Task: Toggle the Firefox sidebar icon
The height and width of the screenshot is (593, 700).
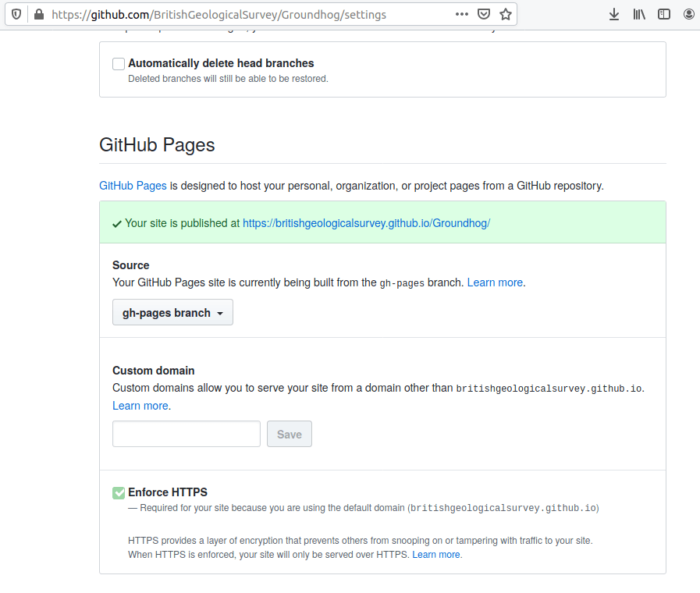Action: (x=664, y=14)
